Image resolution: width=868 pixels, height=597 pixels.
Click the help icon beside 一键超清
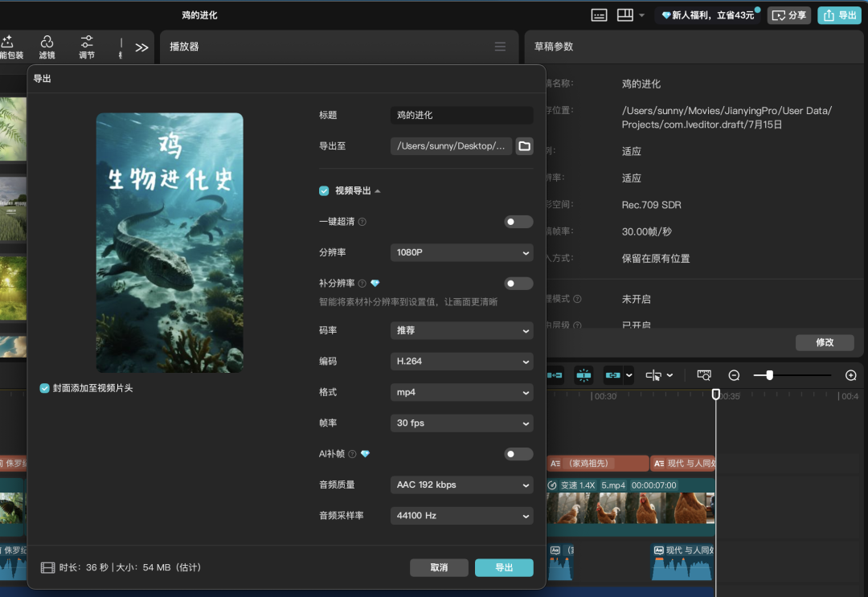[362, 222]
